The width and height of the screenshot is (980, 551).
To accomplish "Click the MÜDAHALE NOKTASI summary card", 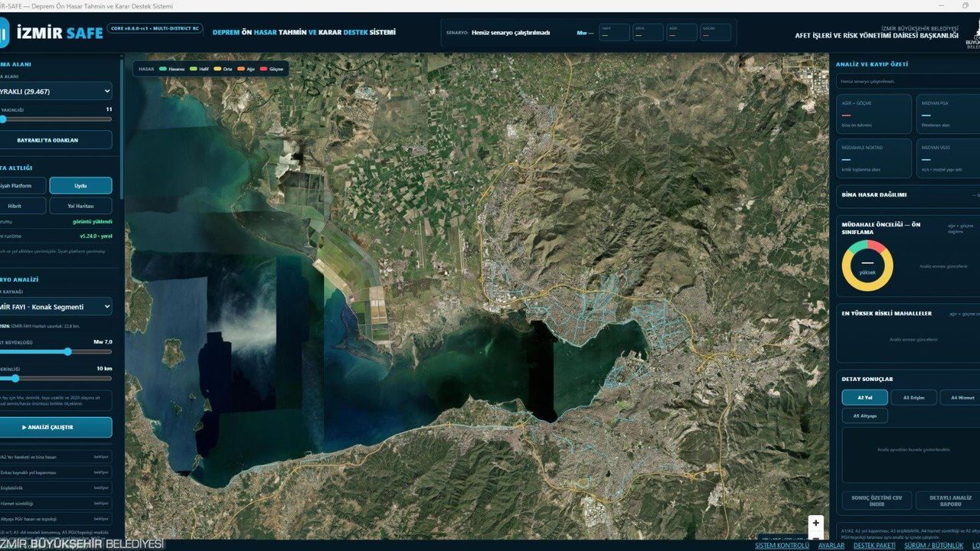I will (874, 158).
